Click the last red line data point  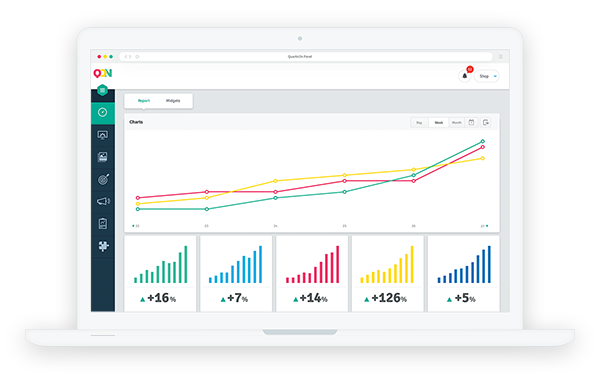pyautogui.click(x=483, y=147)
